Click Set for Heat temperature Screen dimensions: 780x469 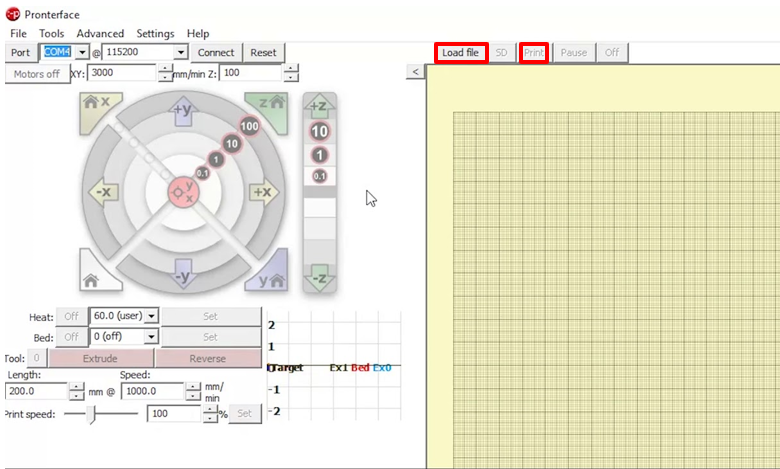pyautogui.click(x=210, y=316)
